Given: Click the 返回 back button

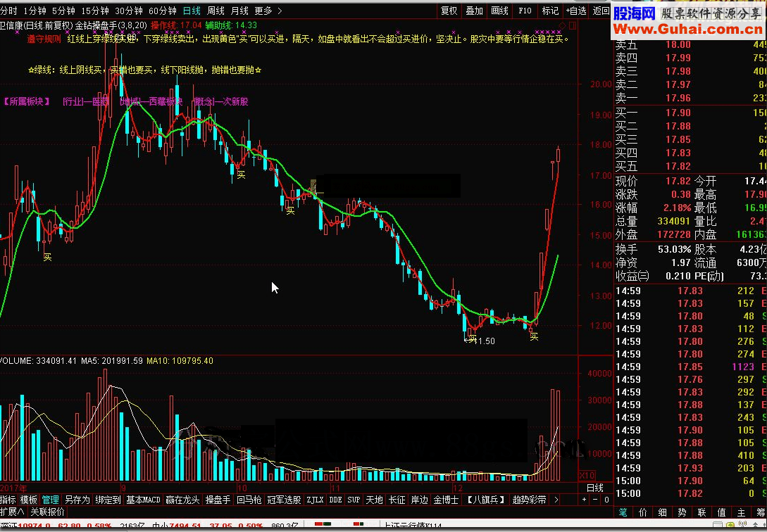Looking at the screenshot, I should [601, 11].
